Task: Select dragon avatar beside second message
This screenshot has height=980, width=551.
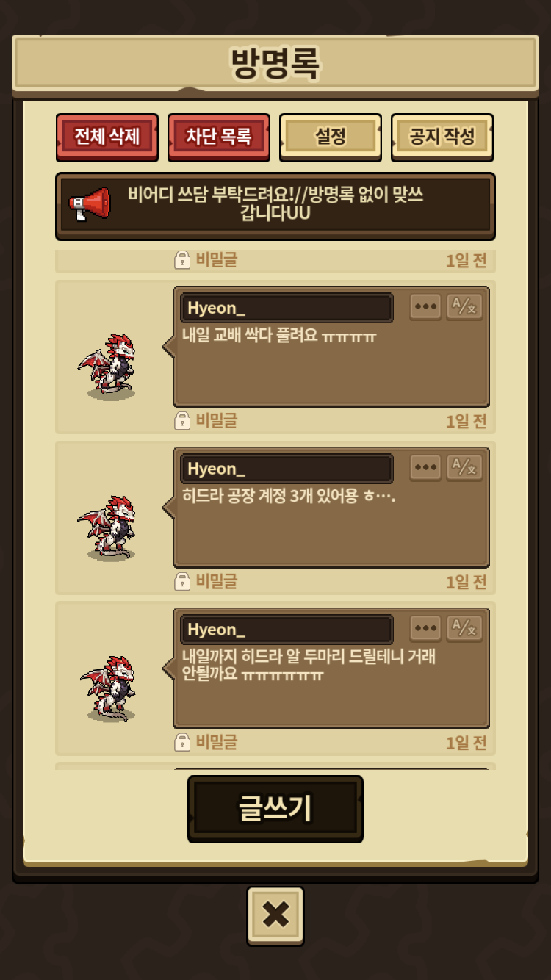Action: click(x=109, y=527)
